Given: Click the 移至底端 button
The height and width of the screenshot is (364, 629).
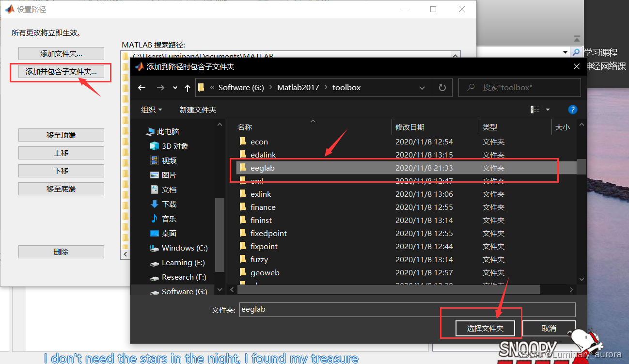Looking at the screenshot, I should [61, 189].
